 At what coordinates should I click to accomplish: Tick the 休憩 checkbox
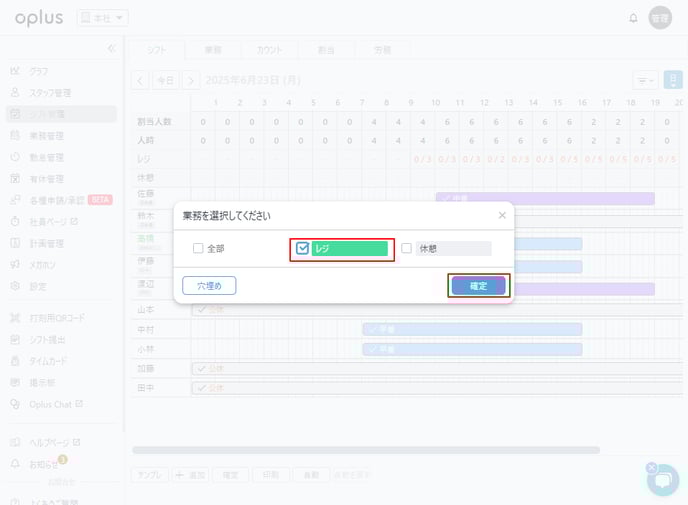click(406, 249)
